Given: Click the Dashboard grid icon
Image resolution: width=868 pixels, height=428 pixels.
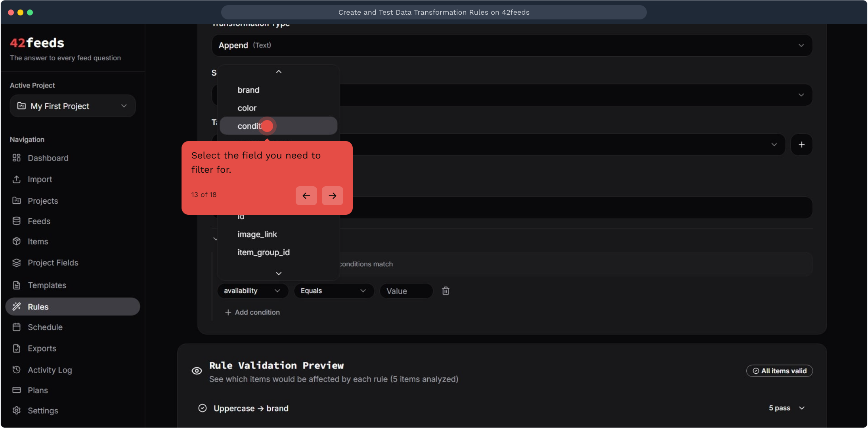Looking at the screenshot, I should click(16, 158).
